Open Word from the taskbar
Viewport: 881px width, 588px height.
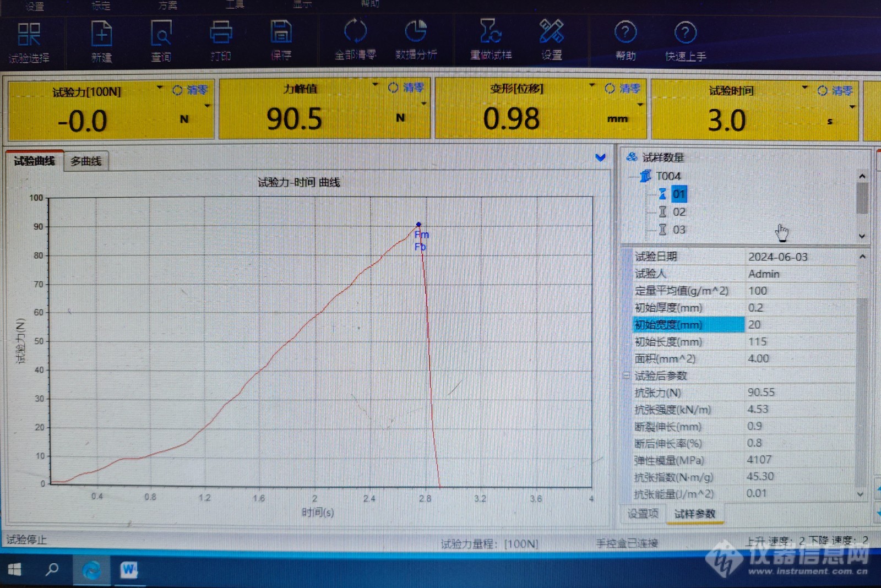coord(128,569)
